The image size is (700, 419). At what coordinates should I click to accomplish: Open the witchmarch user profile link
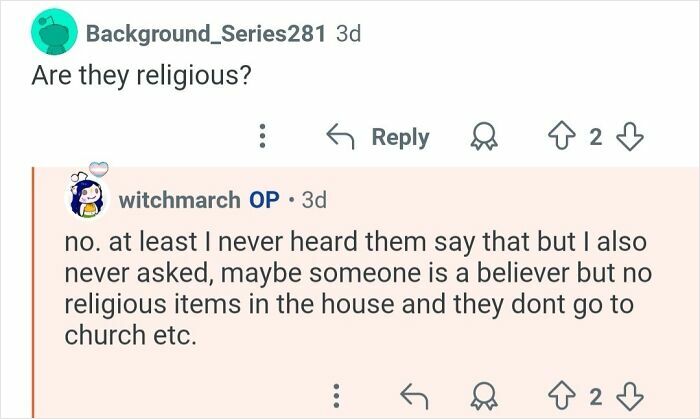coord(178,199)
